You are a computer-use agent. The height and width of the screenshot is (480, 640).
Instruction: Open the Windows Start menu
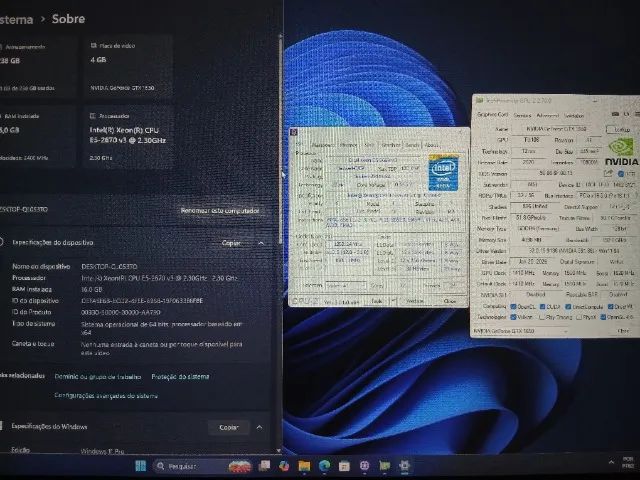pyautogui.click(x=140, y=466)
